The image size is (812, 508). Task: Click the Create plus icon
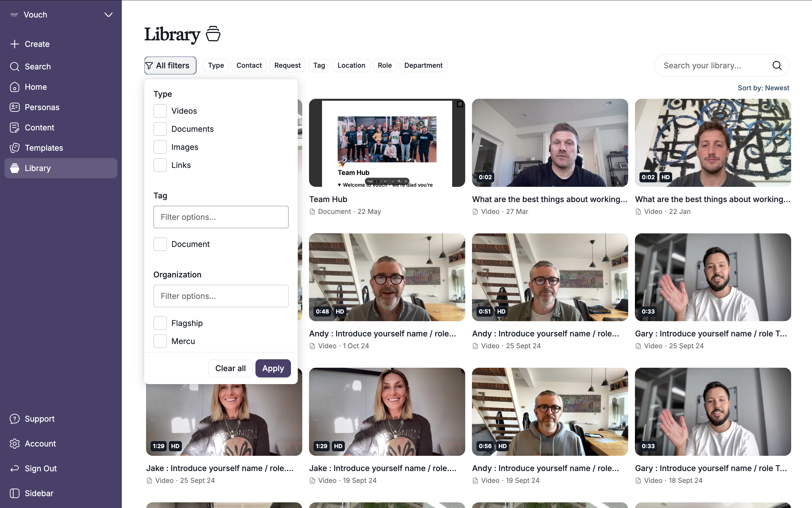click(14, 44)
